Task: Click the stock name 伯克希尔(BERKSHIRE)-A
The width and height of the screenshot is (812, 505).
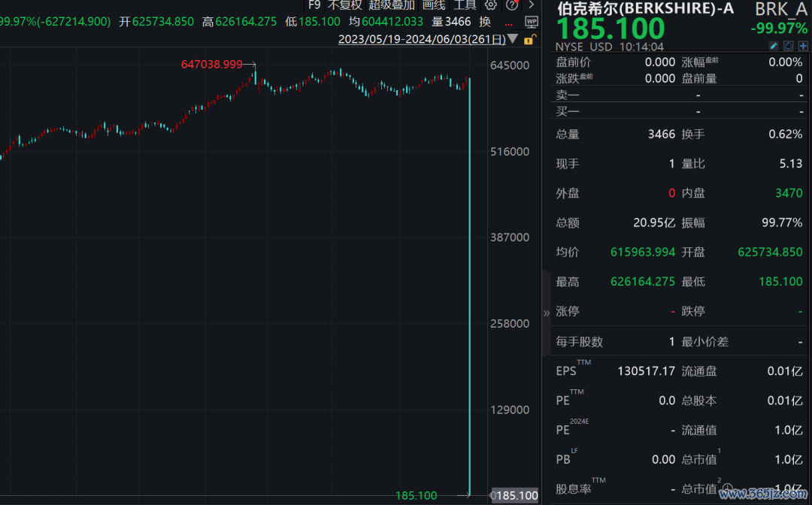Action: click(x=645, y=8)
